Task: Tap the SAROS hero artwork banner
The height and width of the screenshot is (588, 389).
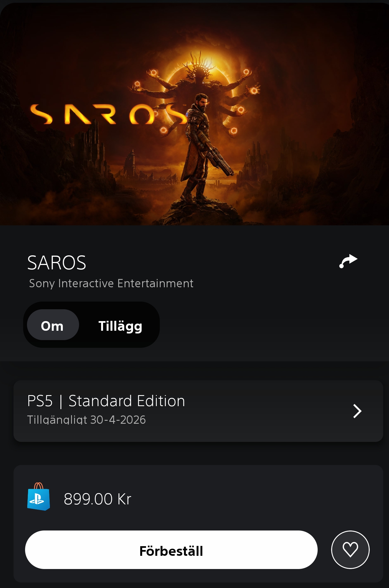Action: [x=194, y=114]
